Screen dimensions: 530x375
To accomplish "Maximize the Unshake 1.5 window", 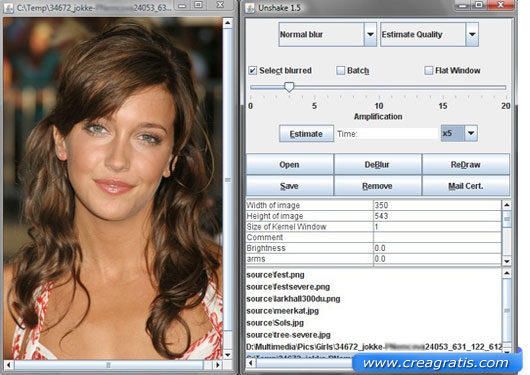I will click(479, 5).
